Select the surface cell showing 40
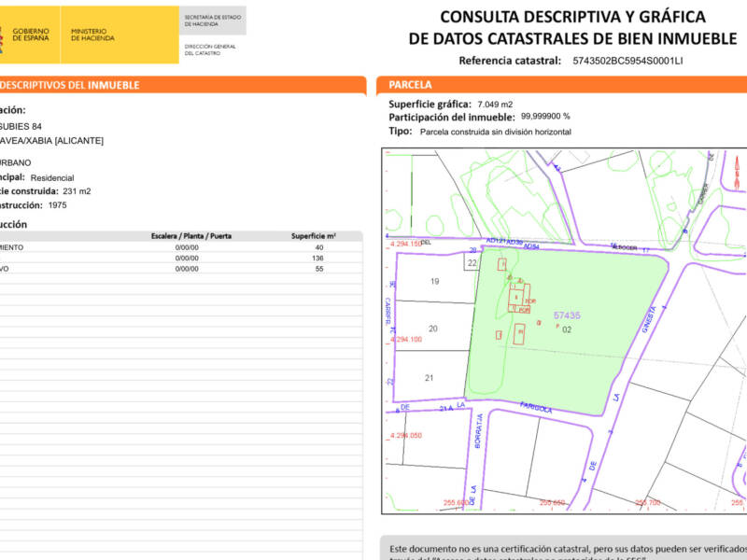 pyautogui.click(x=319, y=247)
